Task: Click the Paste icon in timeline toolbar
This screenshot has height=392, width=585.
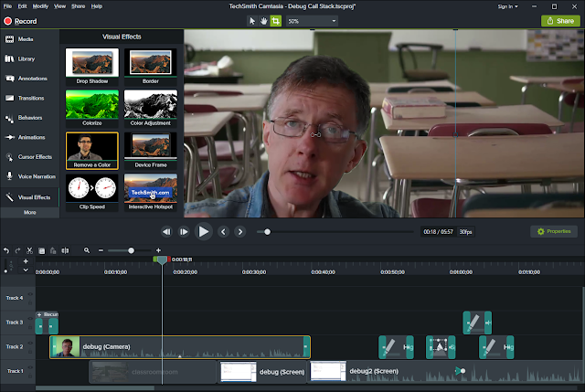Action: [53, 250]
